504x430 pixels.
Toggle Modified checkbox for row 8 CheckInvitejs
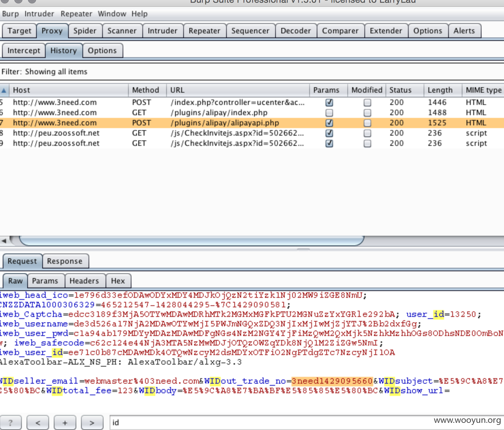[x=367, y=133]
